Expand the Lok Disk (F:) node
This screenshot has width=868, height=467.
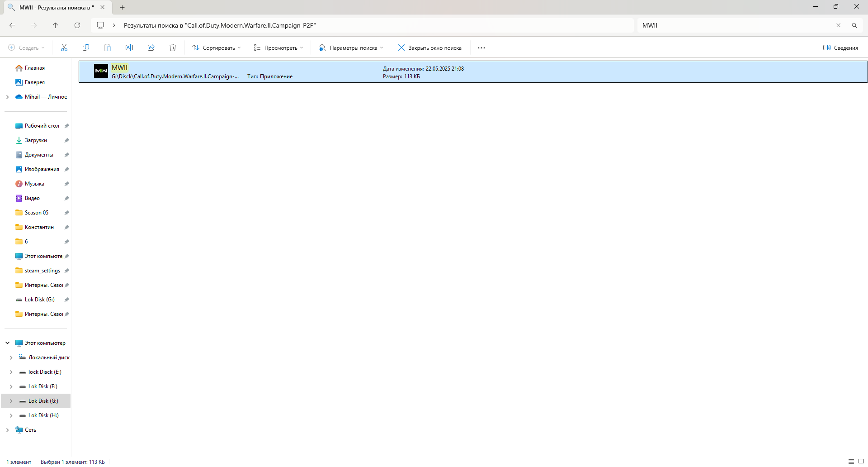[x=11, y=386]
